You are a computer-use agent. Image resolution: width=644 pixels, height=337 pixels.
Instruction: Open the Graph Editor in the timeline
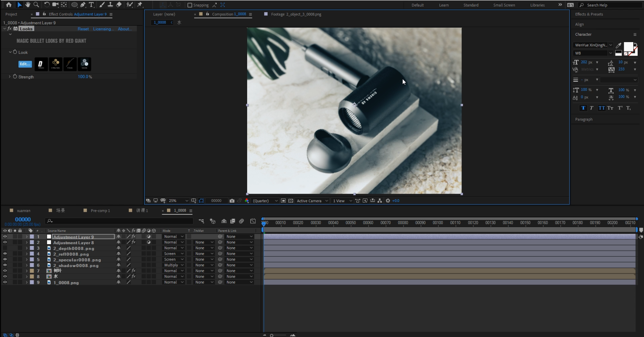tap(253, 221)
